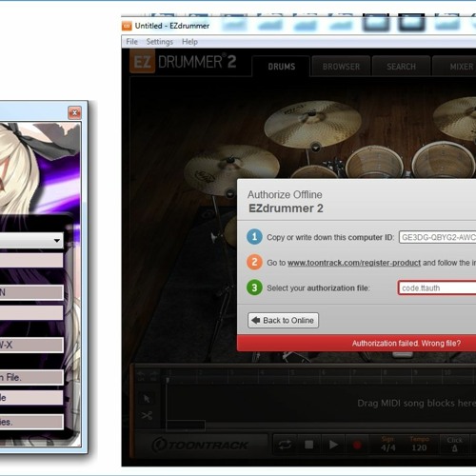This screenshot has width=476, height=476.
Task: Click the field ending in 'W-X' in left window
Action: tap(31, 345)
